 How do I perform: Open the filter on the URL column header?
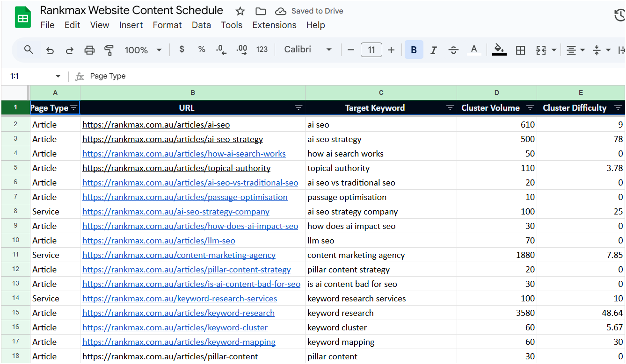click(x=298, y=107)
